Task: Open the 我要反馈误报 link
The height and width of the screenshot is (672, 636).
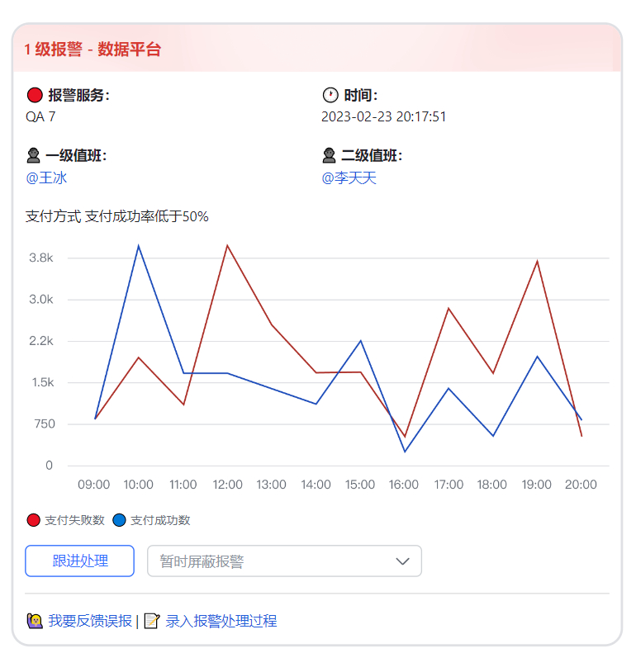Action: 90,621
